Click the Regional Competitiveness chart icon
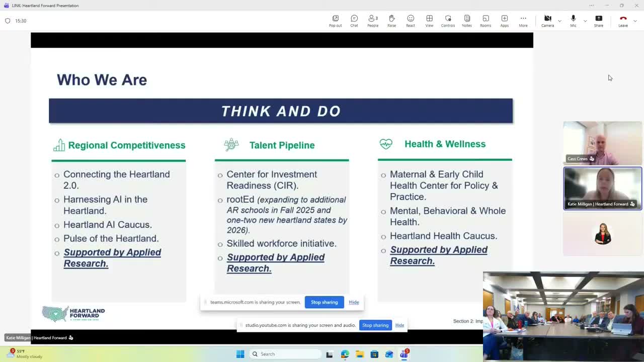644x362 pixels. point(59,145)
